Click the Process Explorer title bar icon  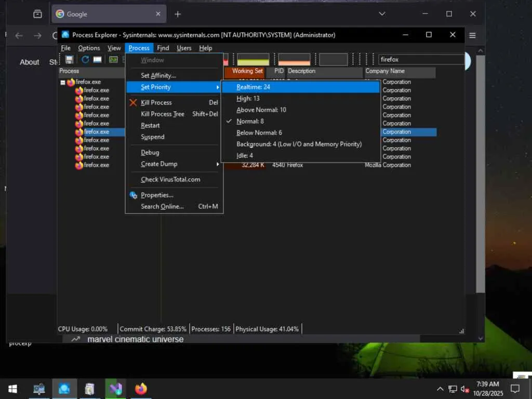click(x=65, y=35)
